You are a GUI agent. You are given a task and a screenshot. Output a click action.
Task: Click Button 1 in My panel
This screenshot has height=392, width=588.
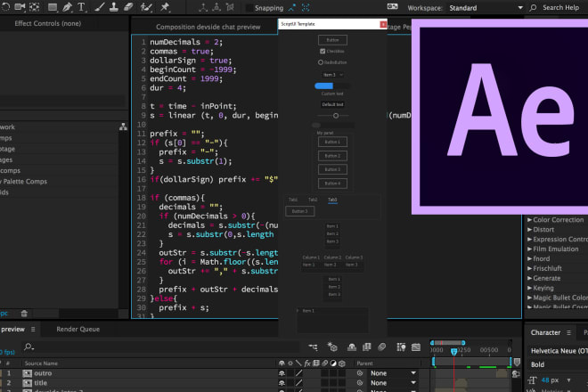point(332,142)
